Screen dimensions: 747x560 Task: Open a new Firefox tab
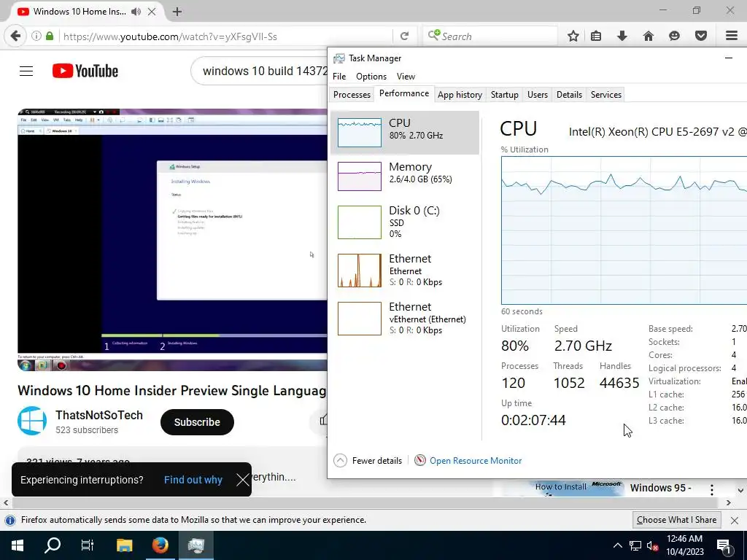coord(177,12)
